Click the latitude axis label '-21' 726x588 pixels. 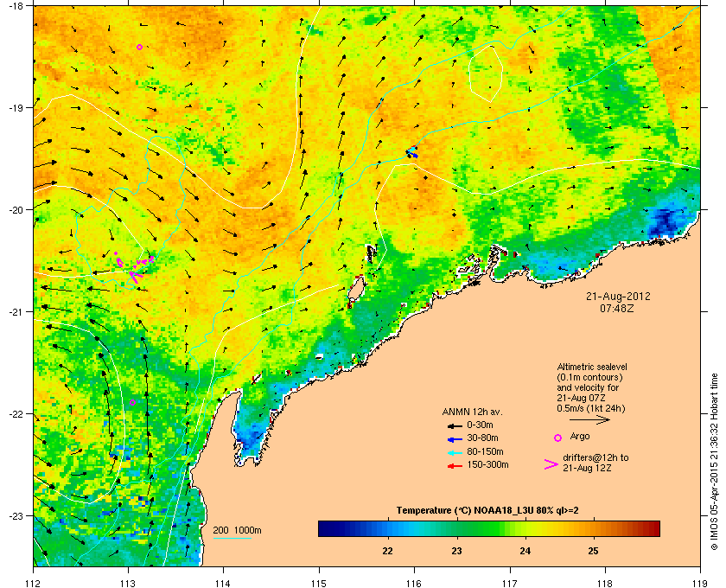click(16, 312)
